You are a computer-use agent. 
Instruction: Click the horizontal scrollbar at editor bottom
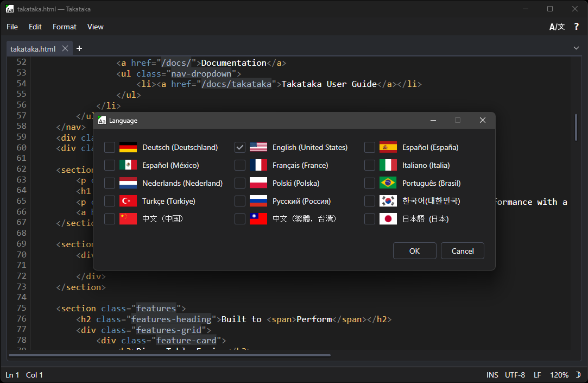169,356
